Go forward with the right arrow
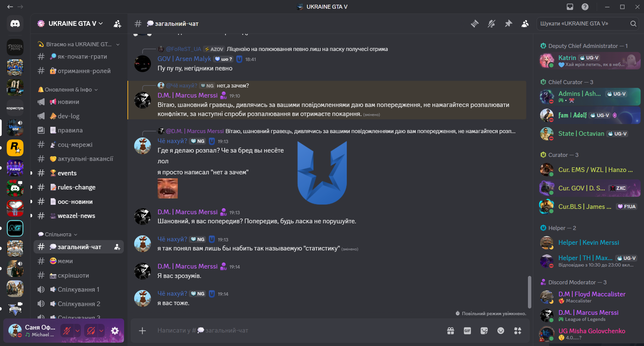Image resolution: width=644 pixels, height=346 pixels. click(x=20, y=7)
